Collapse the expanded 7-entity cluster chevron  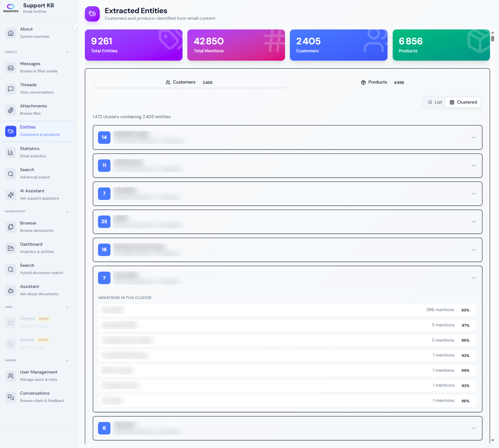(474, 278)
